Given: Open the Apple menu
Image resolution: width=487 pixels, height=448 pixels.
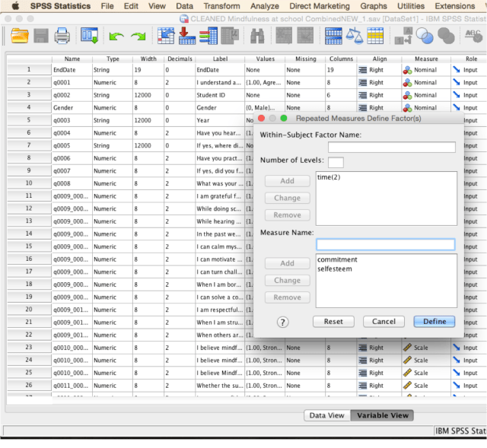Looking at the screenshot, I should 15,6.
